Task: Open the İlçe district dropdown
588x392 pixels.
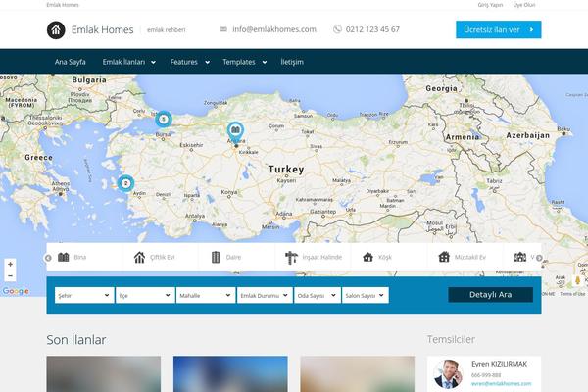Action: (145, 295)
